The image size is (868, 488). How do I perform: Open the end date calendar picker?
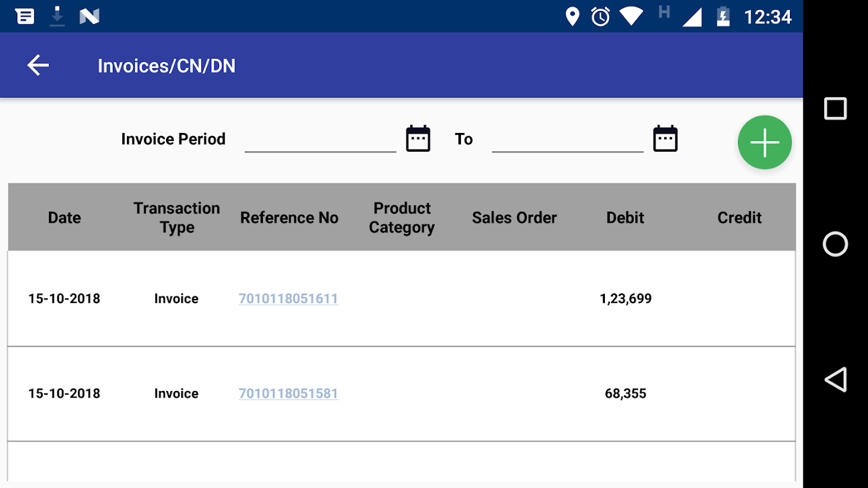[665, 139]
